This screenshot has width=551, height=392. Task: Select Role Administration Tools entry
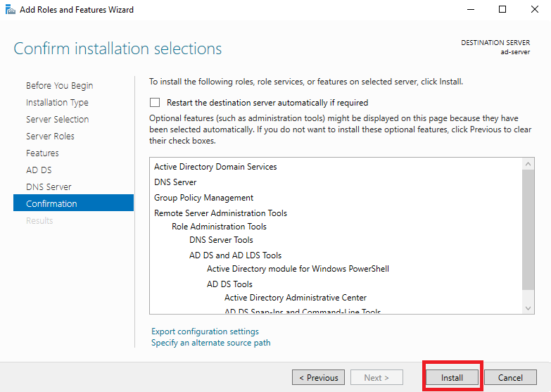click(x=219, y=227)
